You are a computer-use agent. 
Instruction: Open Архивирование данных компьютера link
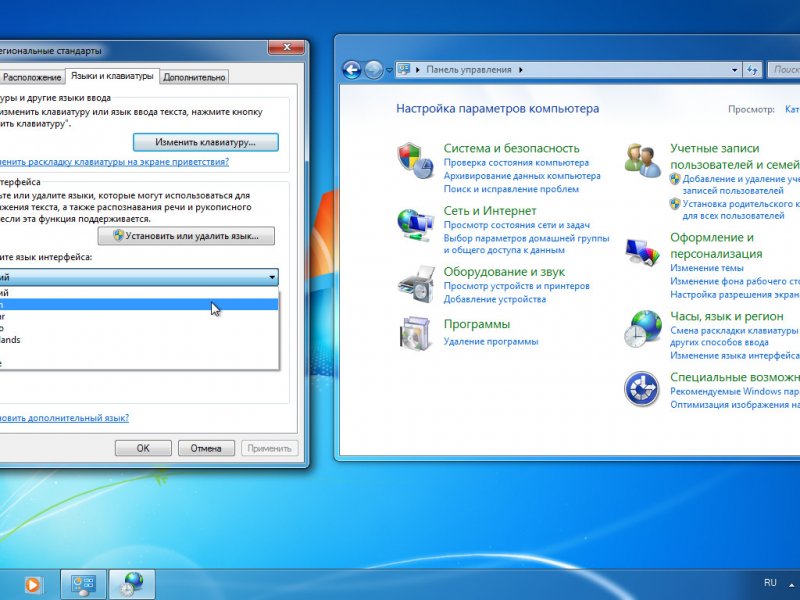pos(521,176)
